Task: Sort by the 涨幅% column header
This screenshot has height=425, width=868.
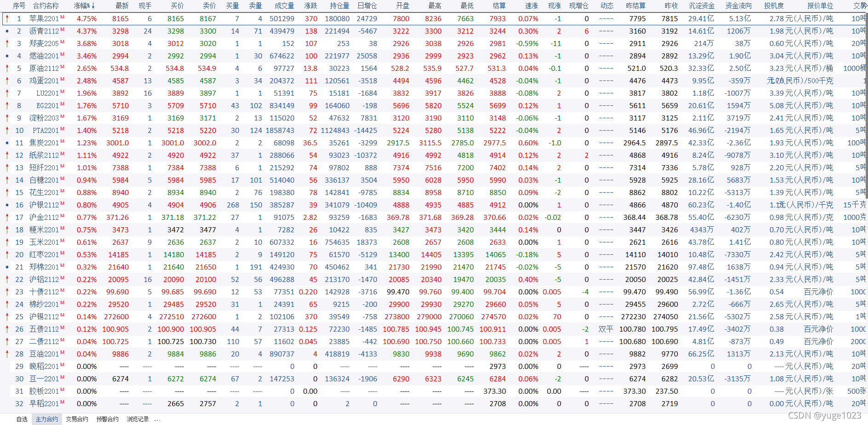Action: [x=84, y=6]
